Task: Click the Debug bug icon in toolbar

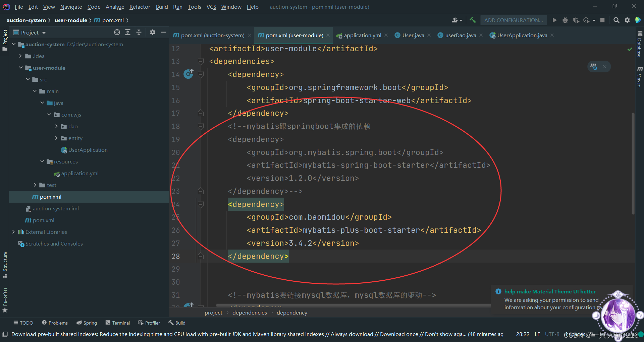Action: (x=565, y=20)
